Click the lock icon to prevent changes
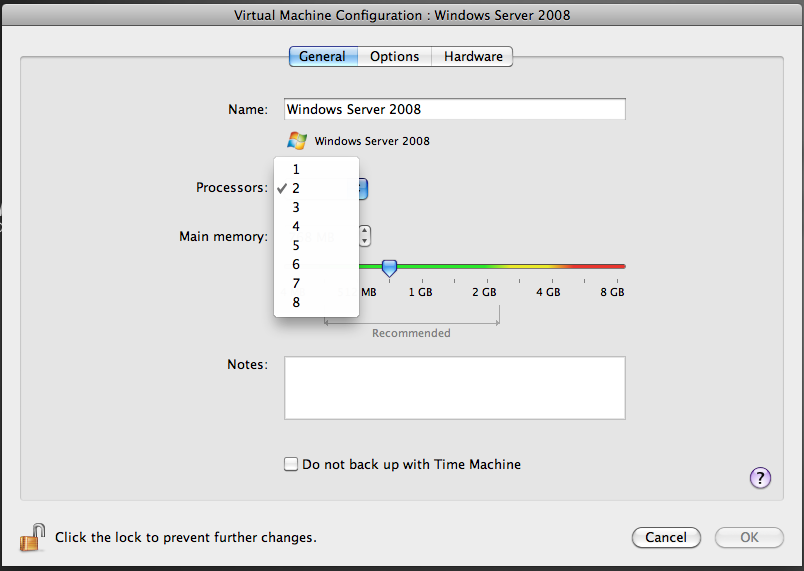Screen dimensions: 804x571 click(x=33, y=537)
